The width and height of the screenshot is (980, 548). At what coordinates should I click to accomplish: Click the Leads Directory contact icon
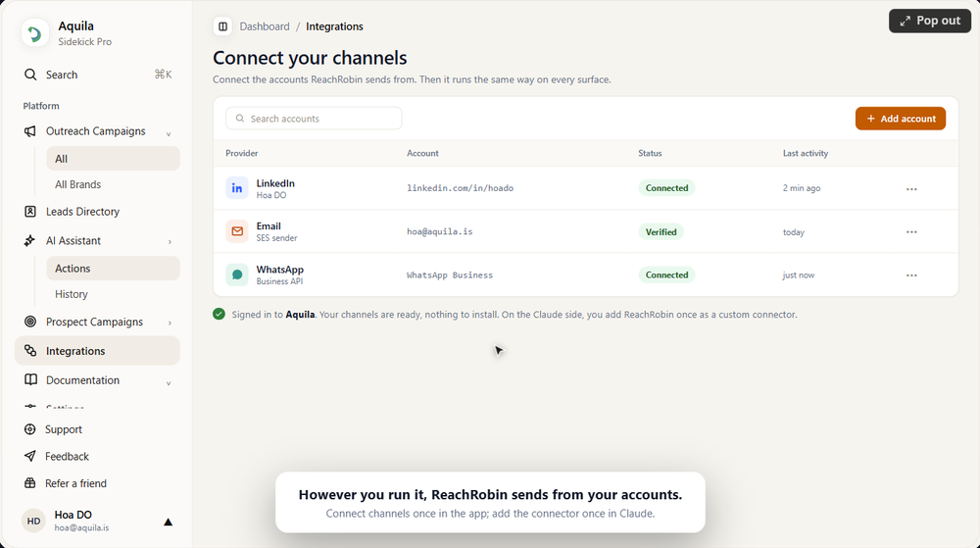[30, 211]
